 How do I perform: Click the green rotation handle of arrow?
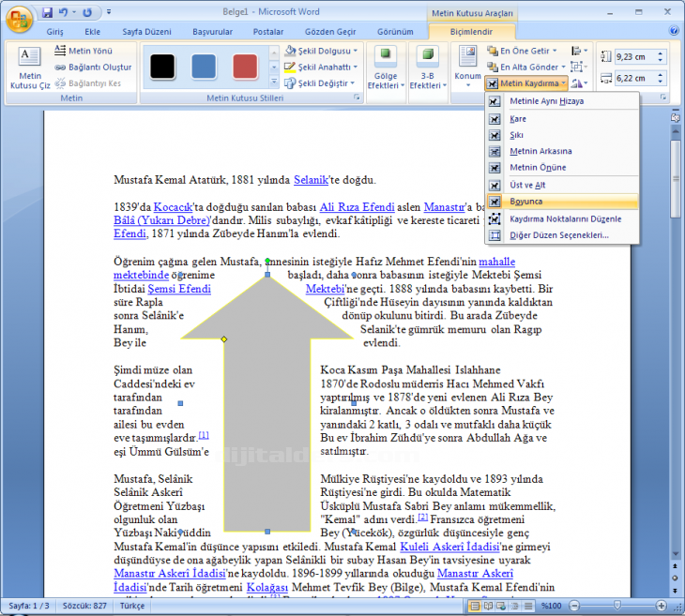267,261
